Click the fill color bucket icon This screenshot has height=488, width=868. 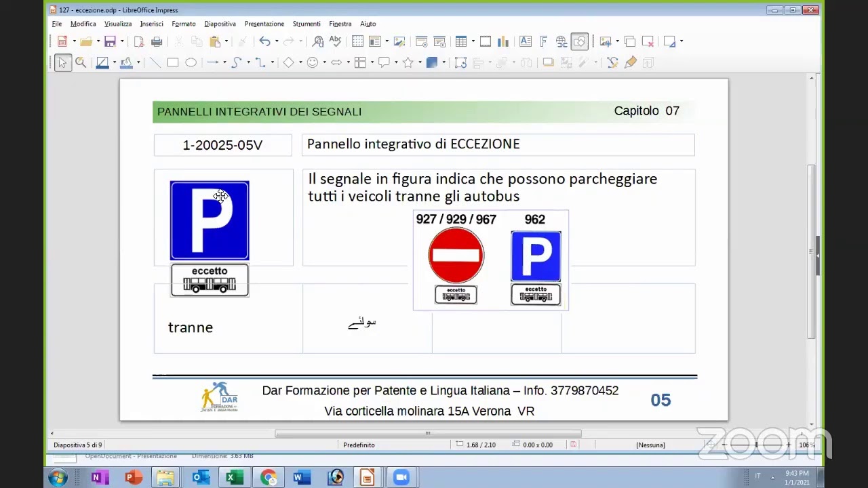[126, 62]
